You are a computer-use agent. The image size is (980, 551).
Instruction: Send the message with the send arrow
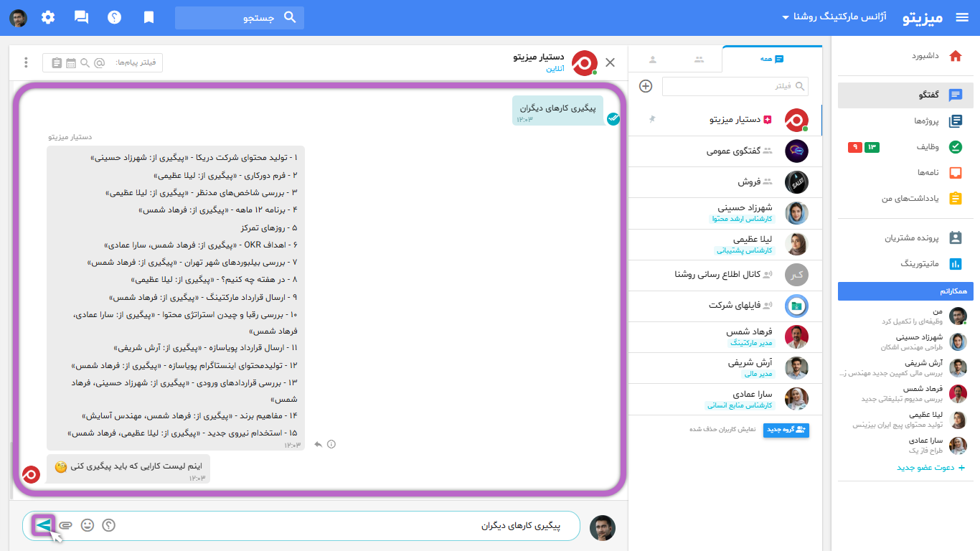click(x=43, y=525)
